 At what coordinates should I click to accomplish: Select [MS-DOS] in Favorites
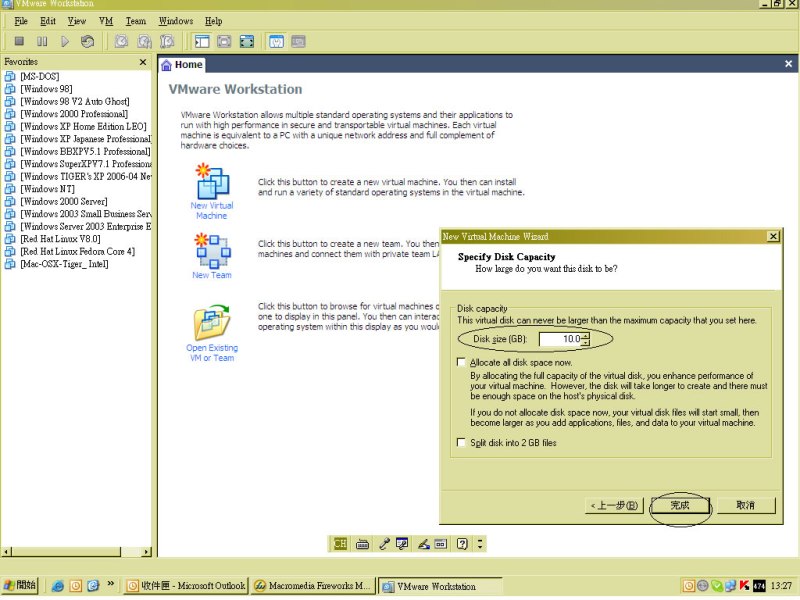pyautogui.click(x=39, y=77)
